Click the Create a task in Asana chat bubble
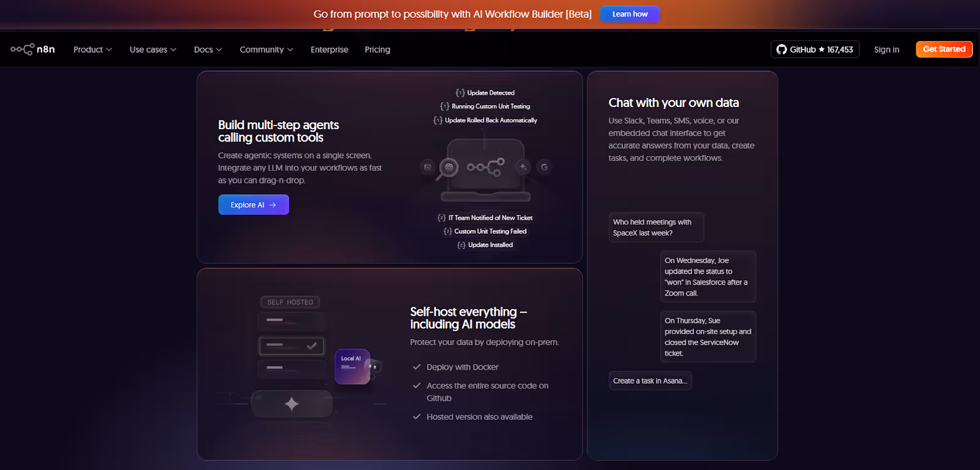This screenshot has width=980, height=470. tap(650, 381)
